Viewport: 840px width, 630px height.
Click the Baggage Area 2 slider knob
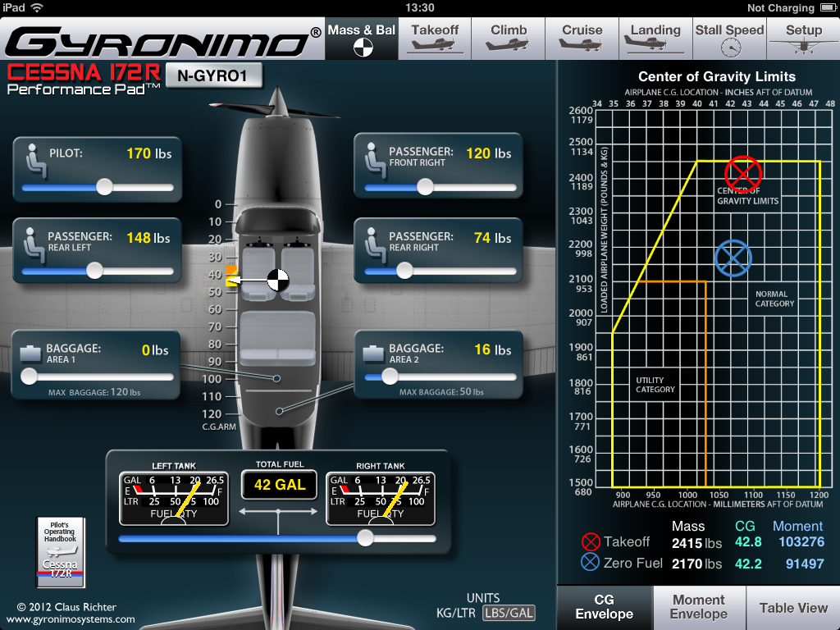(x=390, y=377)
